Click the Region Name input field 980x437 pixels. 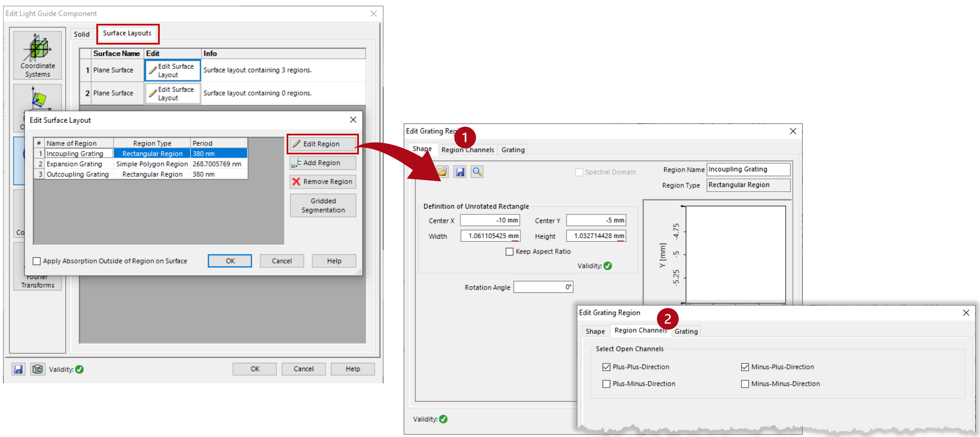(x=748, y=169)
